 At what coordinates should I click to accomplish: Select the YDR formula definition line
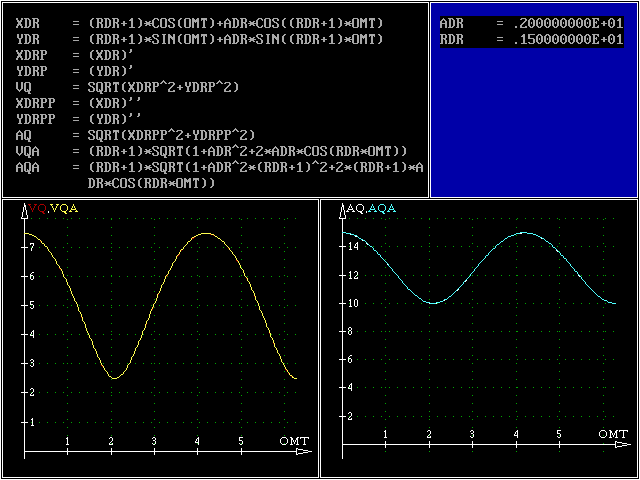pyautogui.click(x=200, y=39)
